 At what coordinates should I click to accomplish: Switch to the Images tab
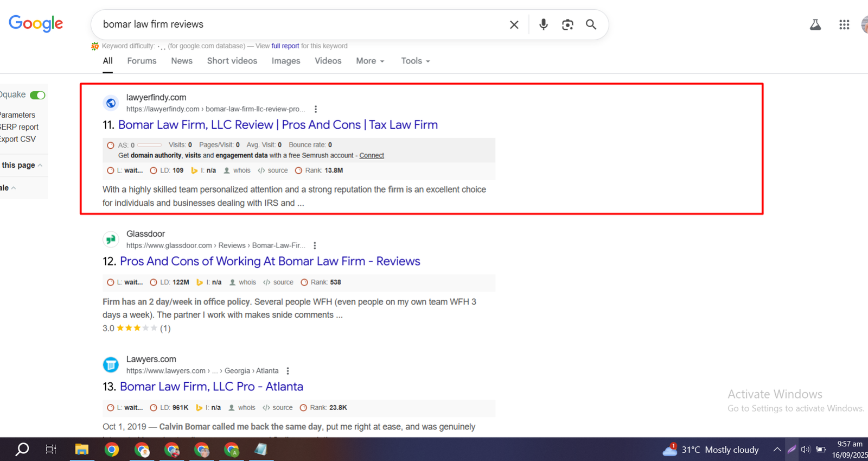click(286, 61)
